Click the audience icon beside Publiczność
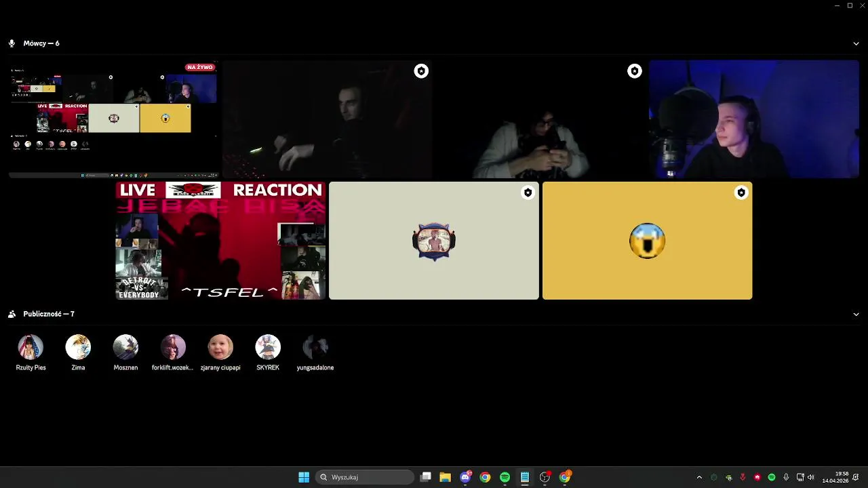This screenshot has width=868, height=488. pyautogui.click(x=12, y=314)
